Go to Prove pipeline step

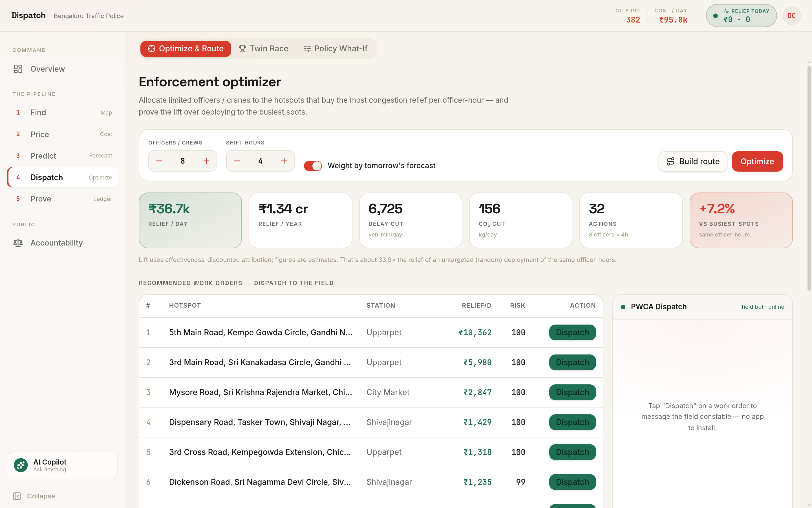click(x=62, y=199)
